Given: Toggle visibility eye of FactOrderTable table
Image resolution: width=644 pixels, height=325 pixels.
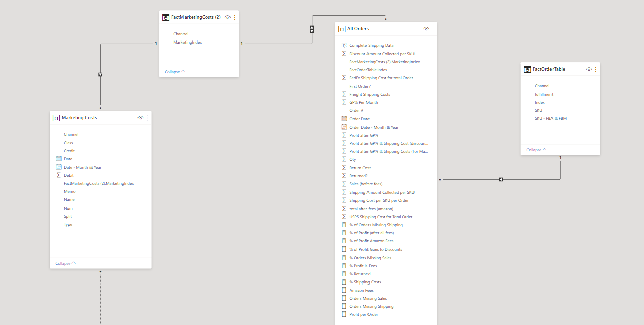Looking at the screenshot, I should (x=589, y=69).
